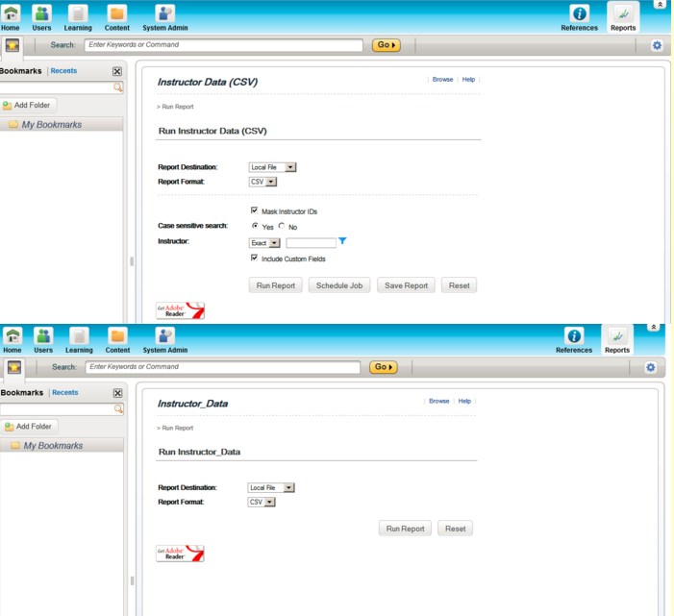Open Instructor Exact match dropdown
674x616 pixels.
coord(264,243)
